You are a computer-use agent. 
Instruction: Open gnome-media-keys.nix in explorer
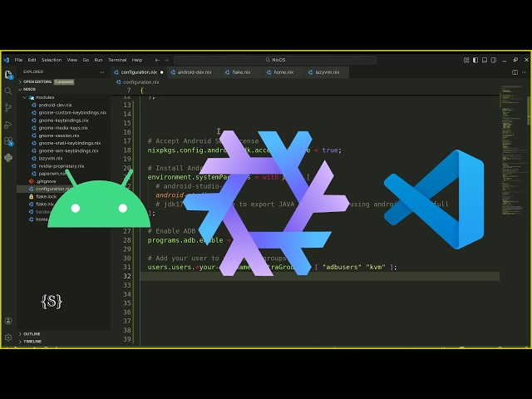[63, 128]
